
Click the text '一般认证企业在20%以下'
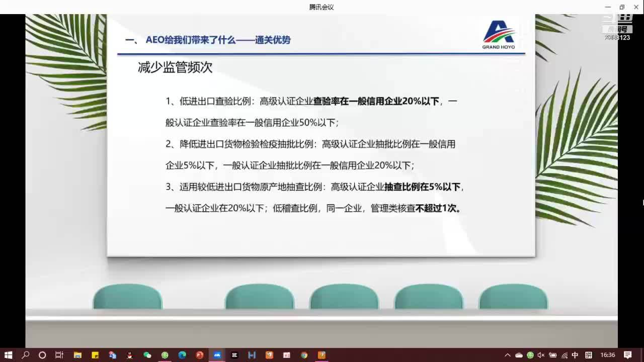215,208
